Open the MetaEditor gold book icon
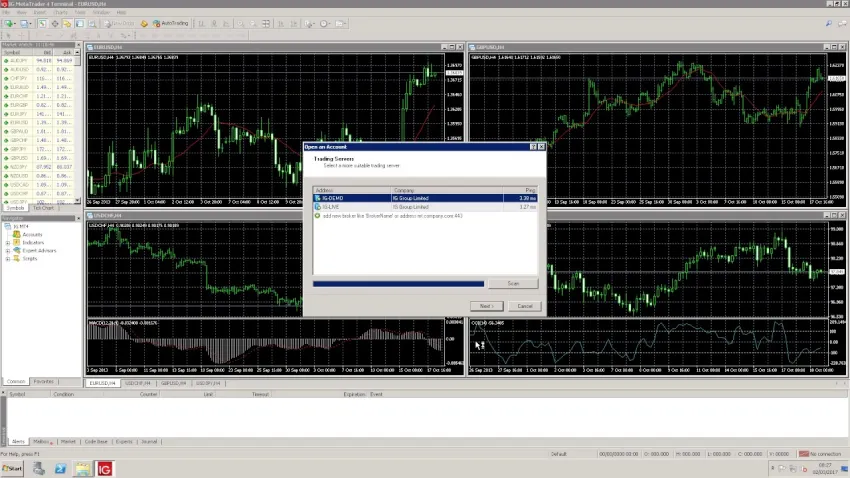 point(144,23)
